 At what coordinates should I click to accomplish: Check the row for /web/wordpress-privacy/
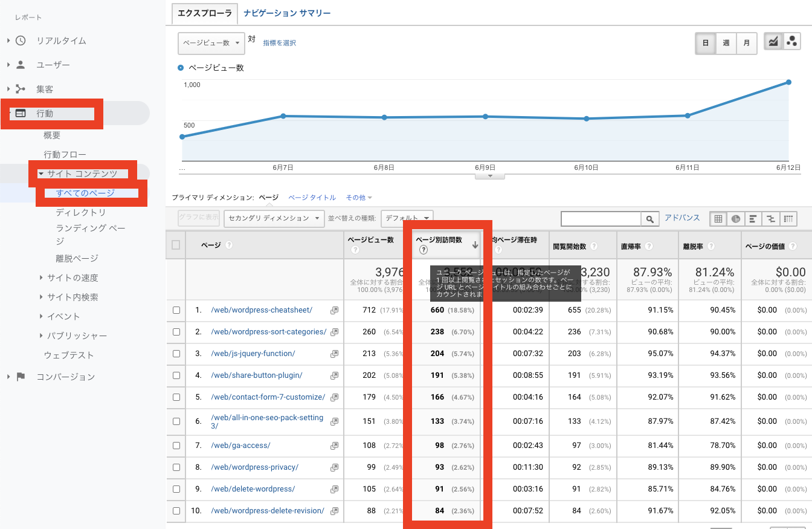(x=176, y=467)
